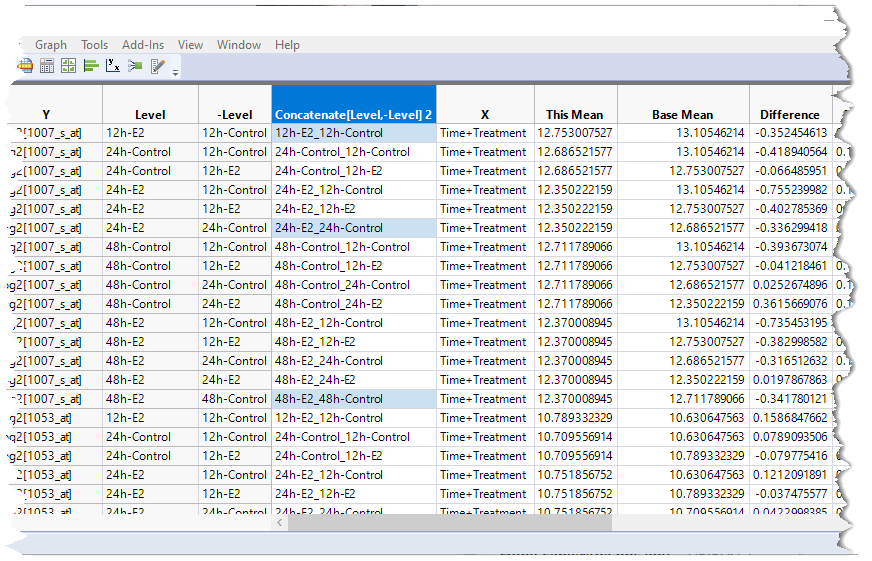Click the scrollbar left arrow button
Screen dimensions: 872x561
pyautogui.click(x=282, y=523)
